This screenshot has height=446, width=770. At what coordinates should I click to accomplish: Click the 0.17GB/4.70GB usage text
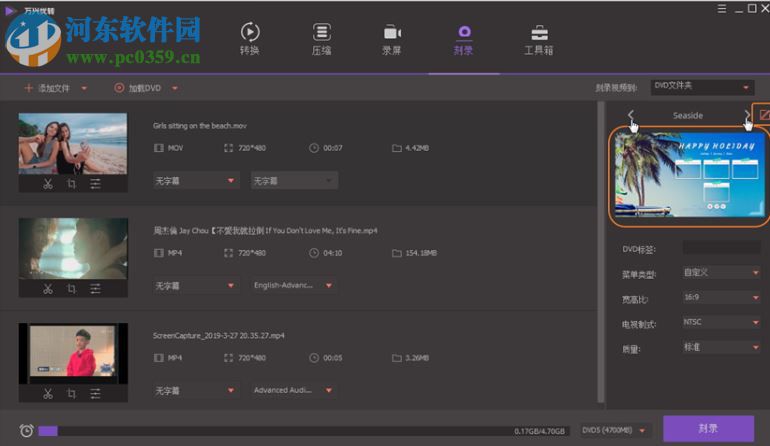pyautogui.click(x=539, y=431)
